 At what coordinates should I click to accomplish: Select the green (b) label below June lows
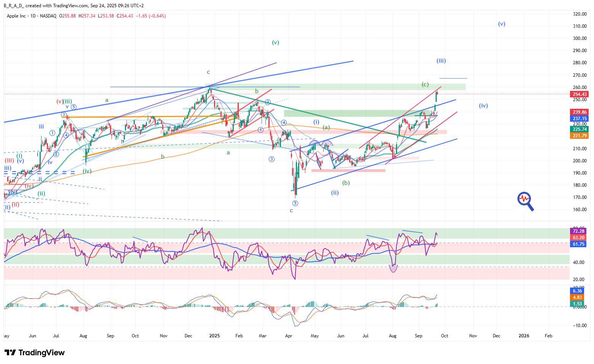tap(346, 183)
